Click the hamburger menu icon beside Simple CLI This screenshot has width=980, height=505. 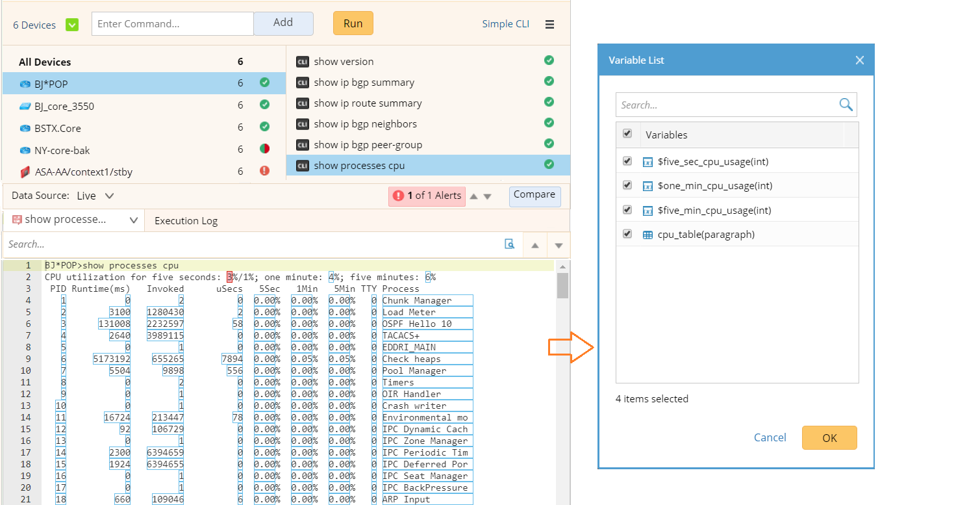point(549,24)
